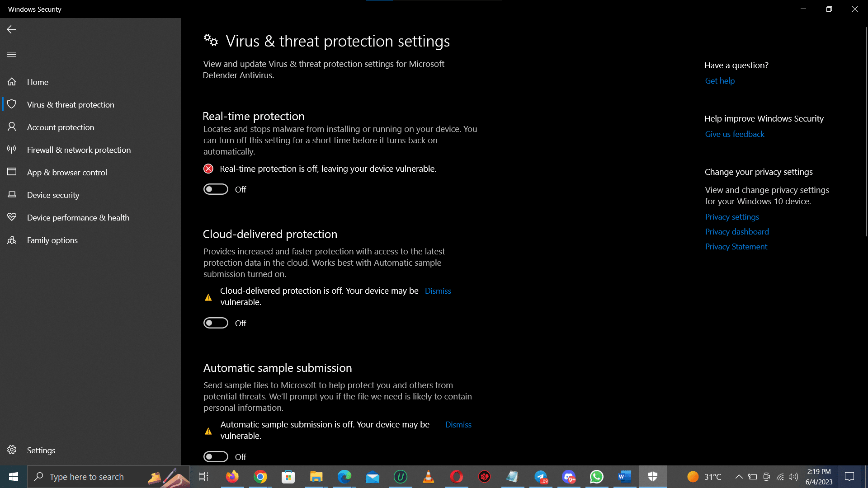
Task: Collapse the hamburger navigation menu
Action: point(11,55)
